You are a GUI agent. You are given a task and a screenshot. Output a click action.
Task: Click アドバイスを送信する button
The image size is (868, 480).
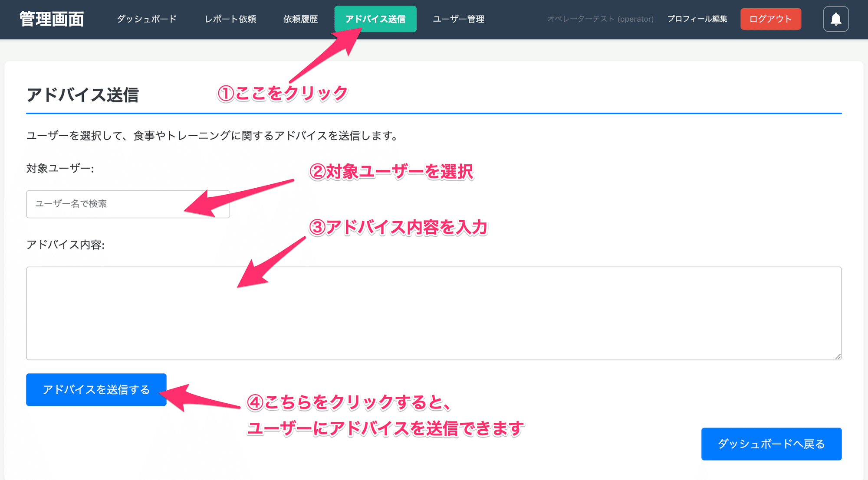(x=96, y=389)
